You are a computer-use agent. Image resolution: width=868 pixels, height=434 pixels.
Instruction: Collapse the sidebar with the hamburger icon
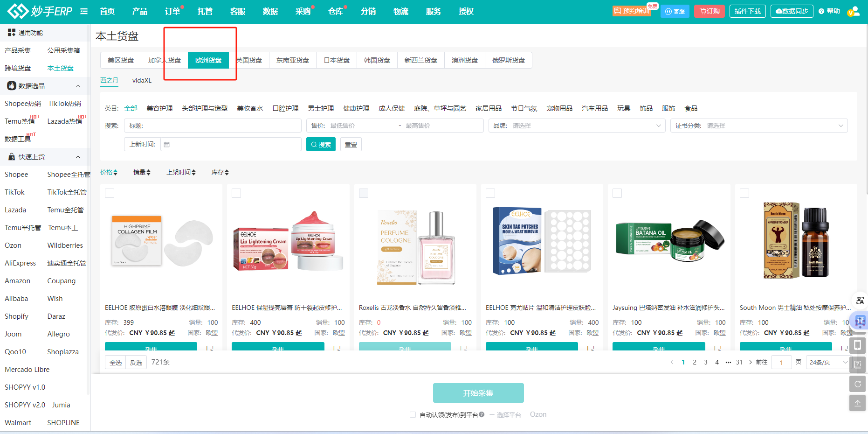84,11
